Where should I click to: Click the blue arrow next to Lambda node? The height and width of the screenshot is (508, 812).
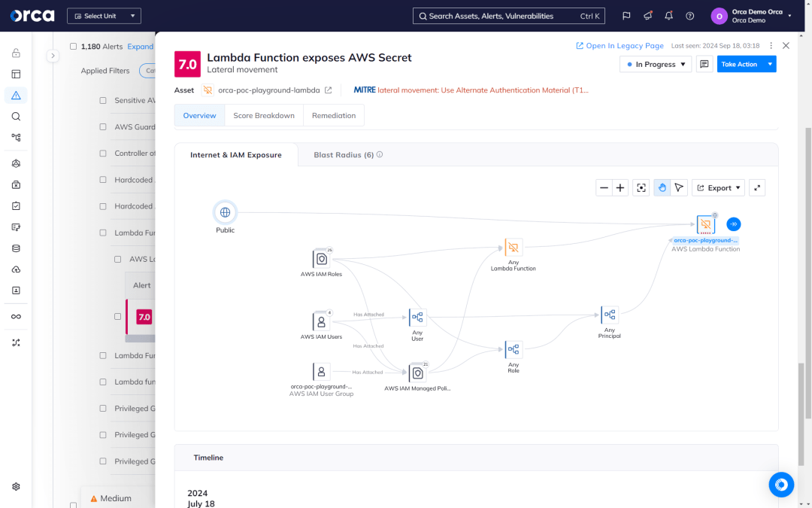pyautogui.click(x=733, y=224)
